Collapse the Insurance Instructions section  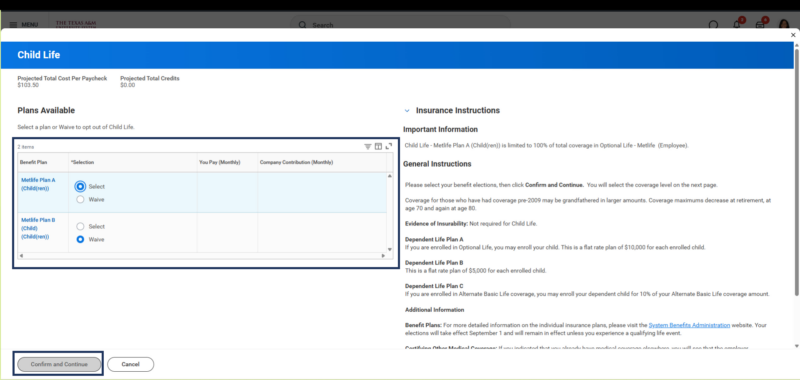tap(407, 110)
